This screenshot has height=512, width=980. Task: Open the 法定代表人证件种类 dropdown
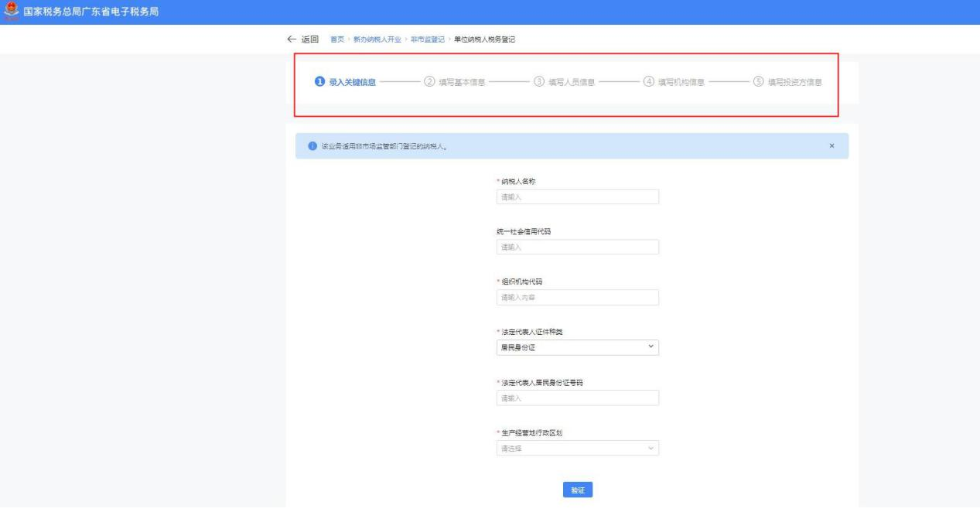[576, 348]
